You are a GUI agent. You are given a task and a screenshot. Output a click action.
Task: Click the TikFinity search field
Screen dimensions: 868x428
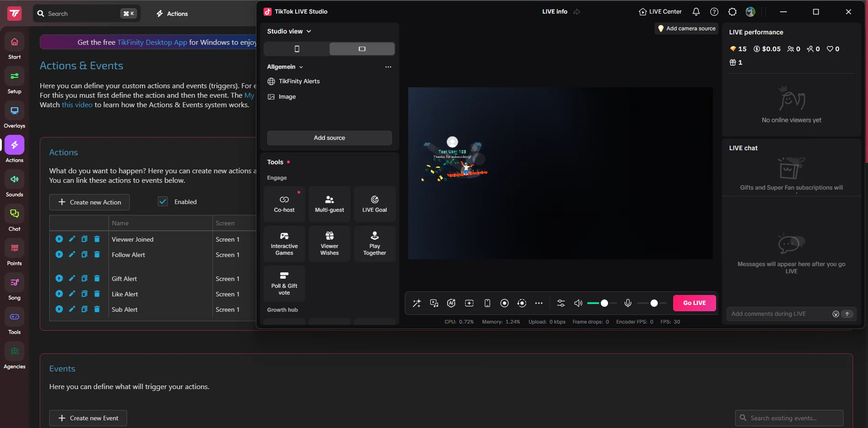click(x=87, y=14)
